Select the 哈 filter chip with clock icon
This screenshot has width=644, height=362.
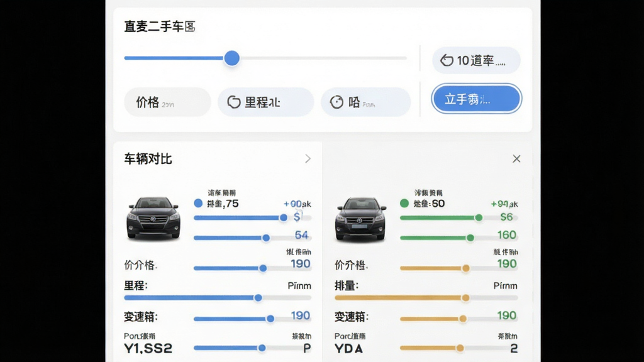365,102
